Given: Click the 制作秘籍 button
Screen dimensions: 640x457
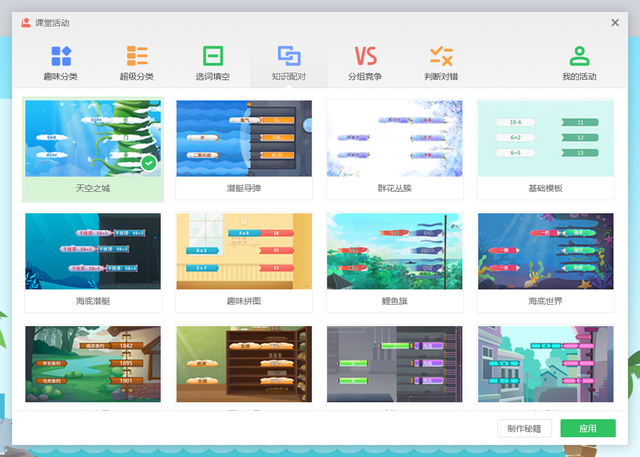Looking at the screenshot, I should pyautogui.click(x=524, y=428).
